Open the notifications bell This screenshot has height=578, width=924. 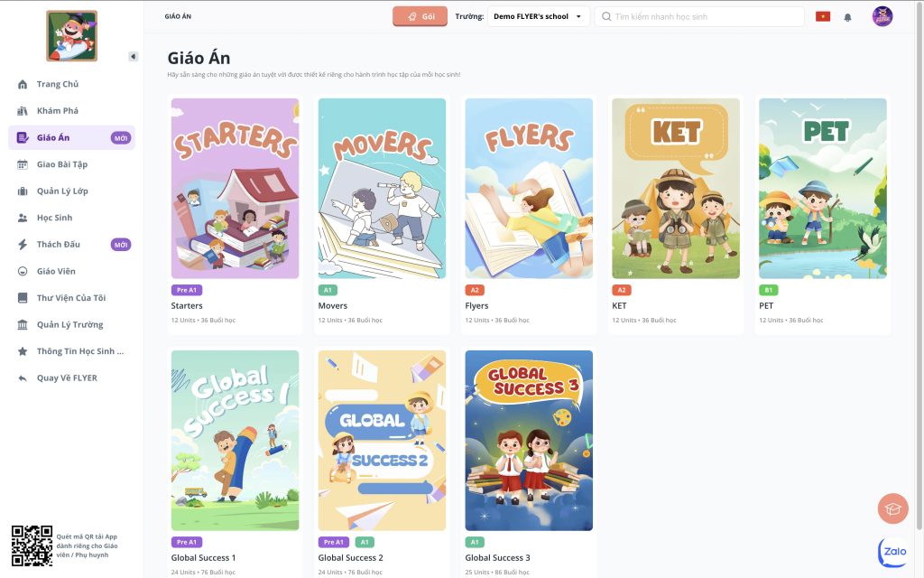[847, 17]
